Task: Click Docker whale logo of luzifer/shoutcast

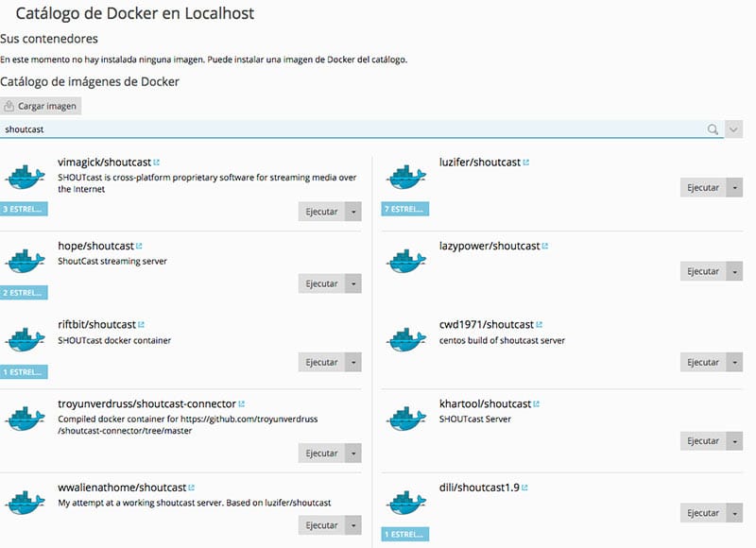Action: pos(406,177)
